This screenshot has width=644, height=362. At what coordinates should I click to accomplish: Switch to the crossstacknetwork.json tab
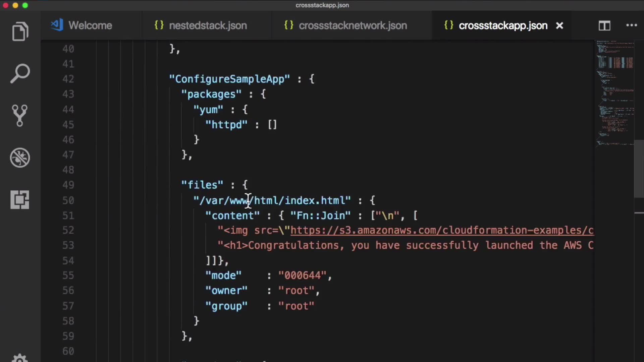point(353,25)
